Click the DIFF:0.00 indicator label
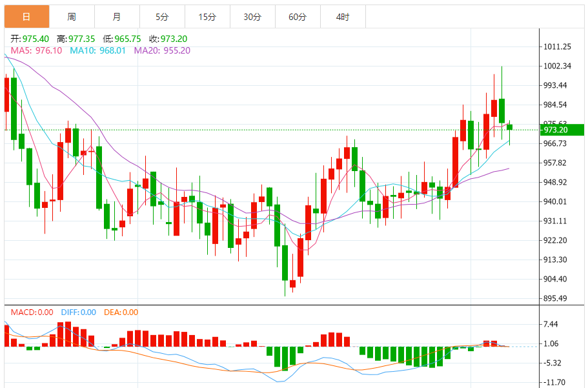 click(x=78, y=312)
